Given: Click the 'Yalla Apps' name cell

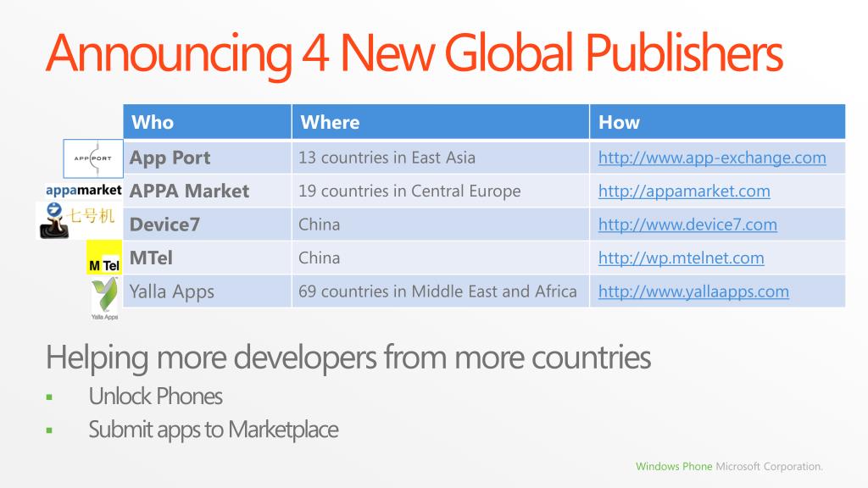Looking at the screenshot, I should [207, 291].
